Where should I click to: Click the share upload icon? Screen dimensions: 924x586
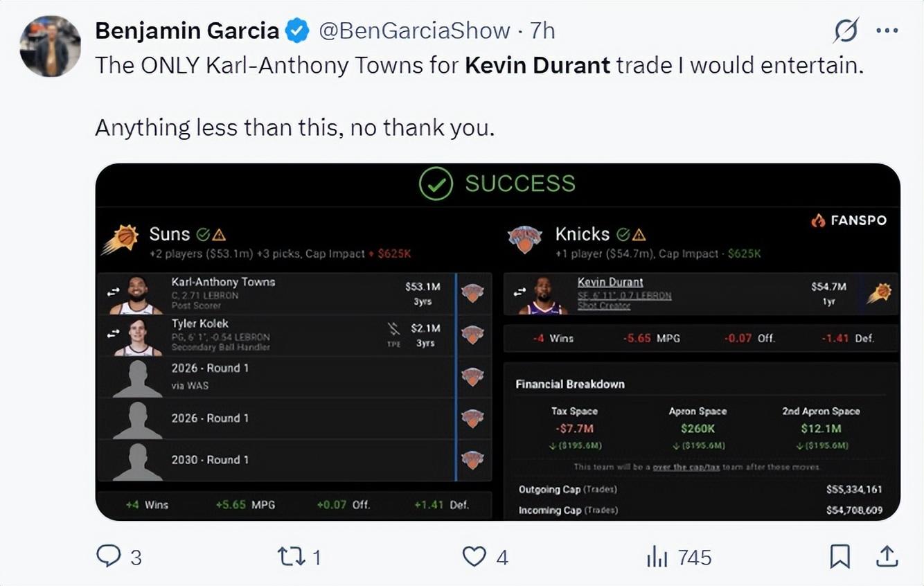click(887, 556)
